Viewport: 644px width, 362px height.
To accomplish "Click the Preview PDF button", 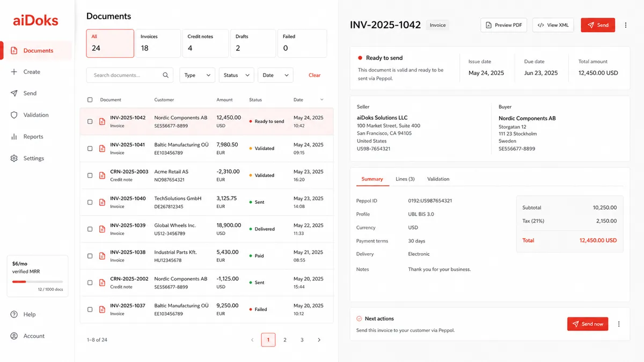I will [504, 25].
